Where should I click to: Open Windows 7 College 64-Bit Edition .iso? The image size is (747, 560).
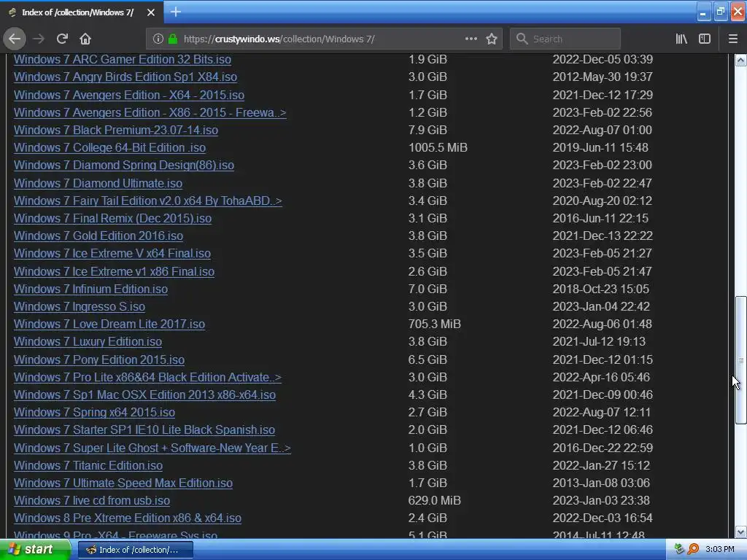[x=109, y=148]
